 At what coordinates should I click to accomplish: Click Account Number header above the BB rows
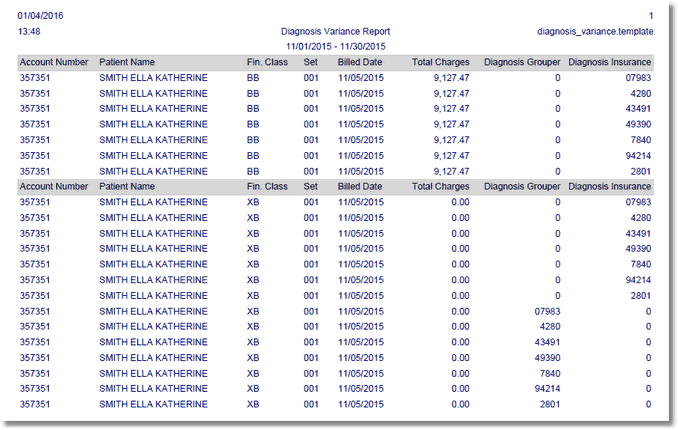tap(54, 62)
